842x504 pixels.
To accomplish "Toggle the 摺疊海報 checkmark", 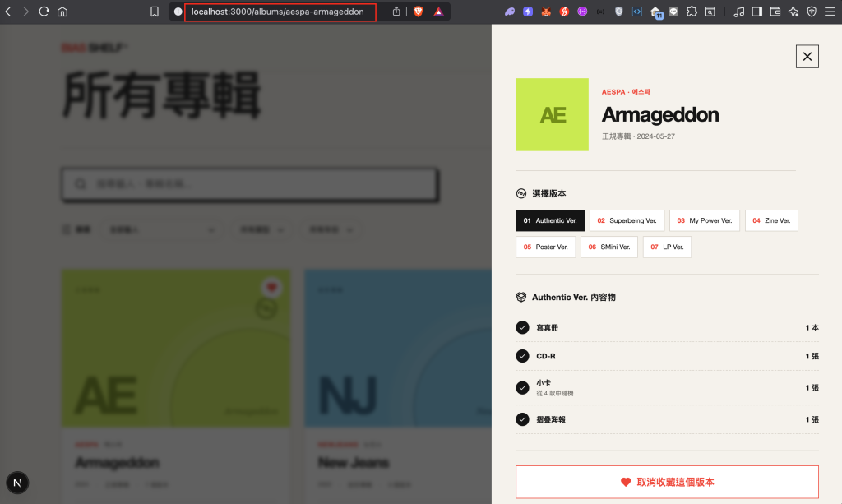I will [522, 419].
